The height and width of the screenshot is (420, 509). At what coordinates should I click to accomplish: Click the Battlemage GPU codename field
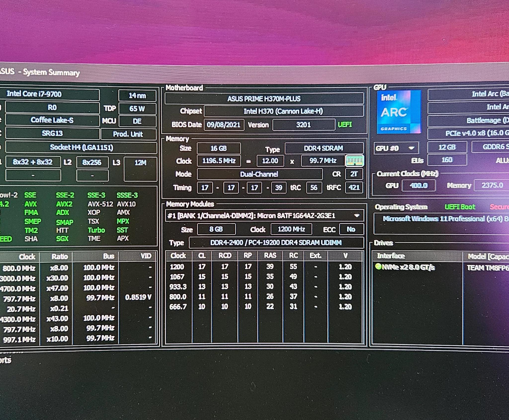click(468, 120)
